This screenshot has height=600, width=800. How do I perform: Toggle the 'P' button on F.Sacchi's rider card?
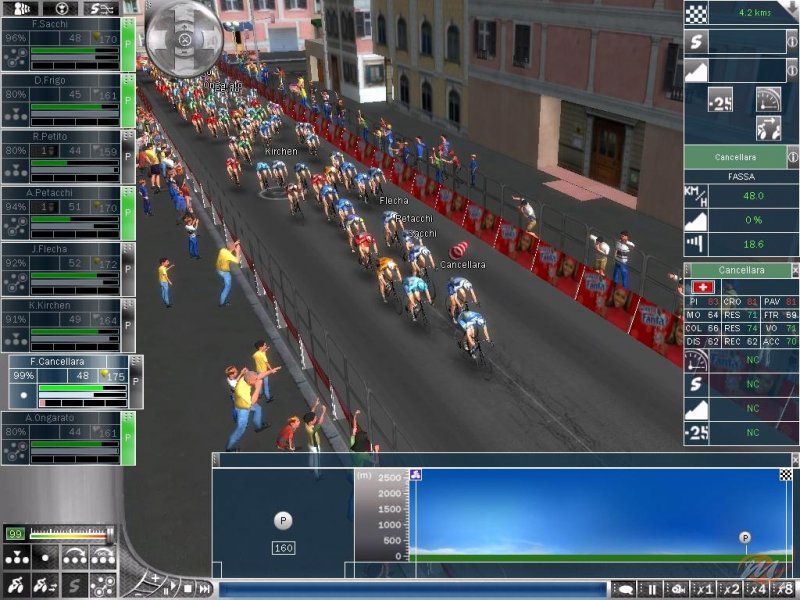point(127,45)
